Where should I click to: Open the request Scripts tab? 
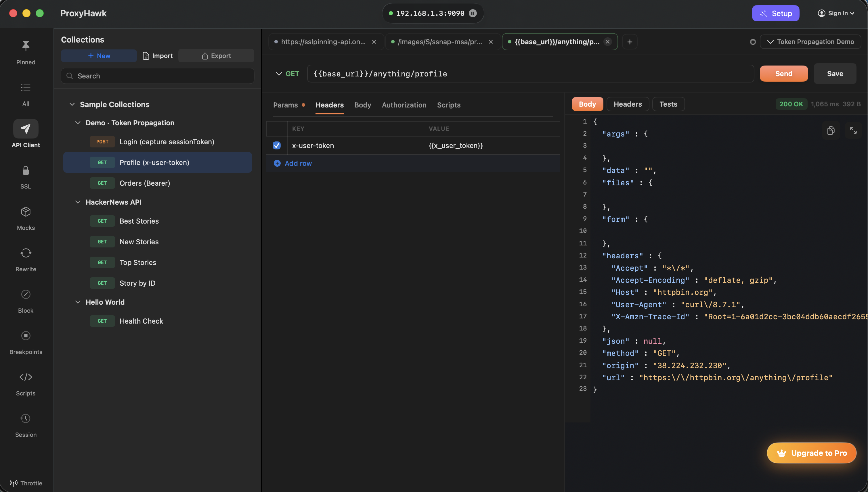click(x=449, y=105)
